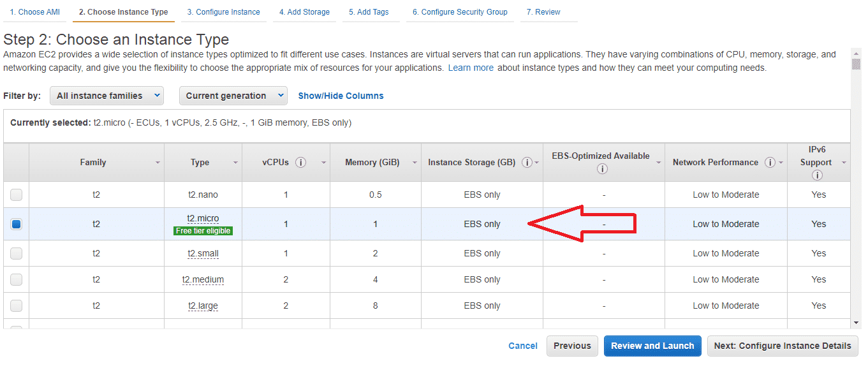Select the 8 GiB memory cell for t2.large
The height and width of the screenshot is (368, 868).
(x=376, y=305)
